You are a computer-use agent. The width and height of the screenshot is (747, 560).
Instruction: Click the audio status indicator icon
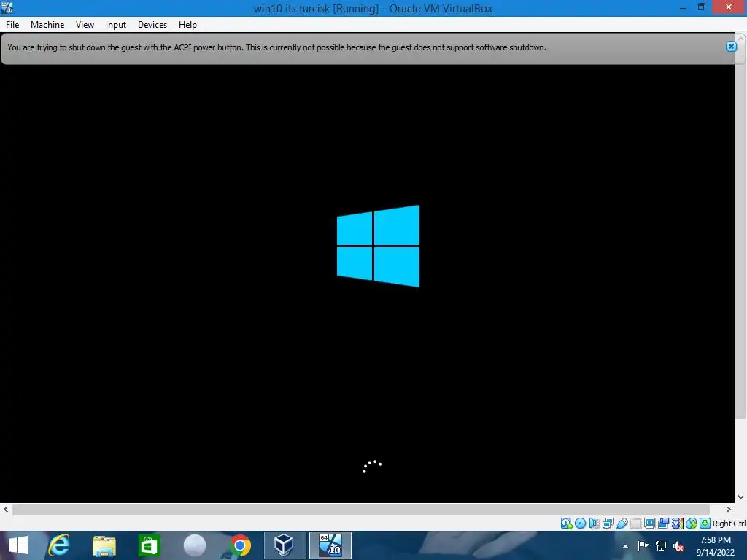[x=594, y=524]
